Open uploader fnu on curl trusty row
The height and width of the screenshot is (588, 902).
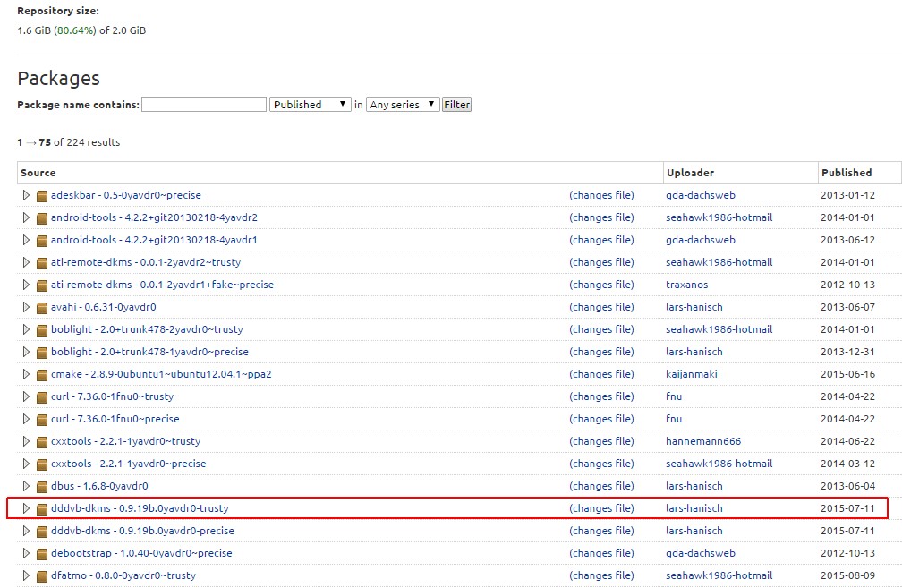click(674, 397)
